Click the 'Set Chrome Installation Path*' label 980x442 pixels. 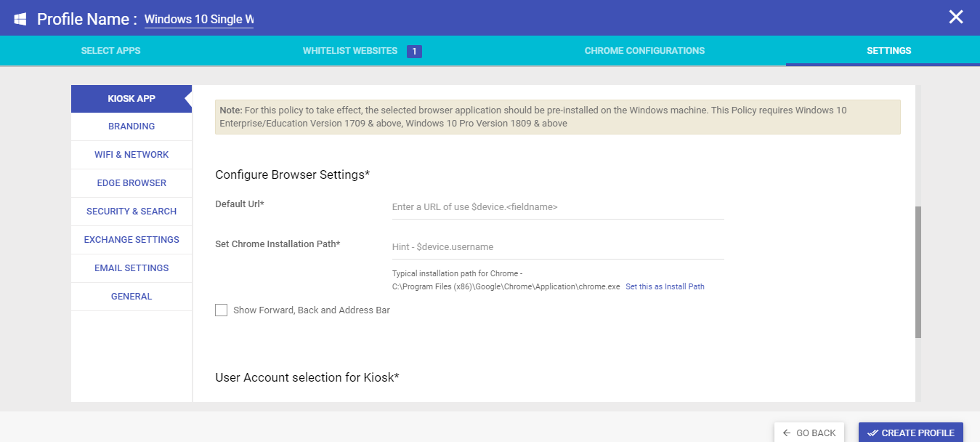coord(278,244)
